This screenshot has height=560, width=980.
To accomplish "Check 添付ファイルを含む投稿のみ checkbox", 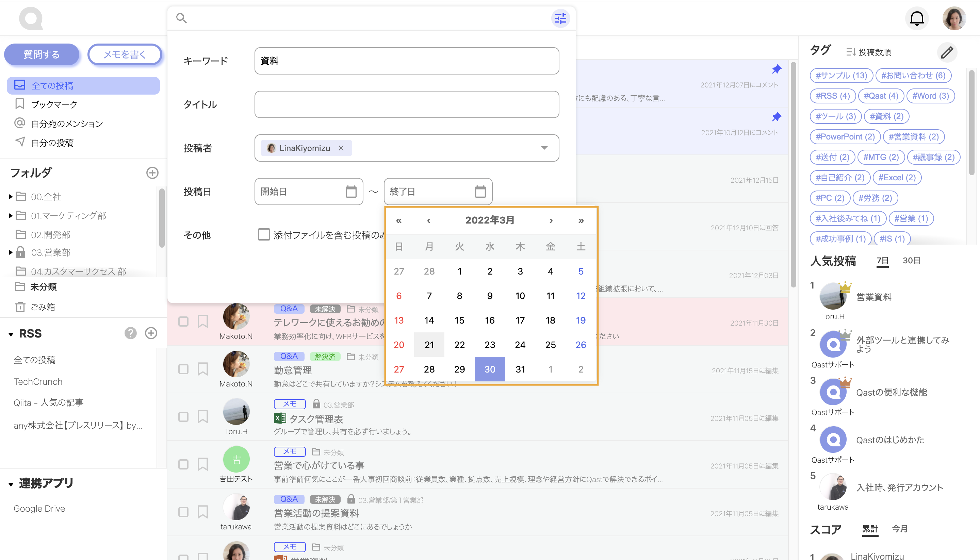I will (x=264, y=234).
